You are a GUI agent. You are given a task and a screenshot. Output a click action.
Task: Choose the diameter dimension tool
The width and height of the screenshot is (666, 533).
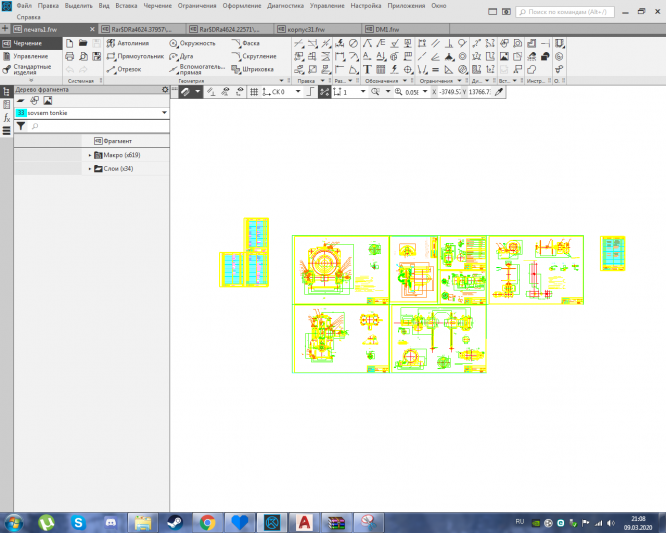coord(353,43)
